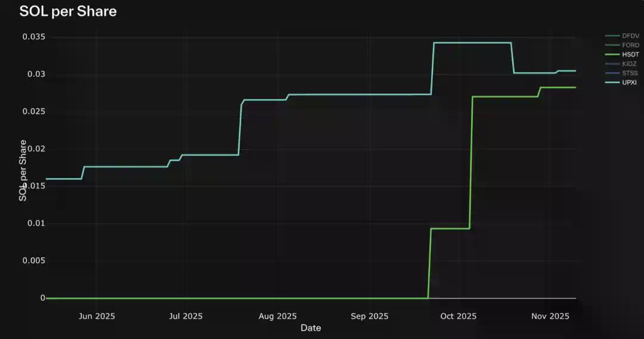Select the Jun 2025 x-axis tick label
Screen dimensions: 644x339
point(97,316)
